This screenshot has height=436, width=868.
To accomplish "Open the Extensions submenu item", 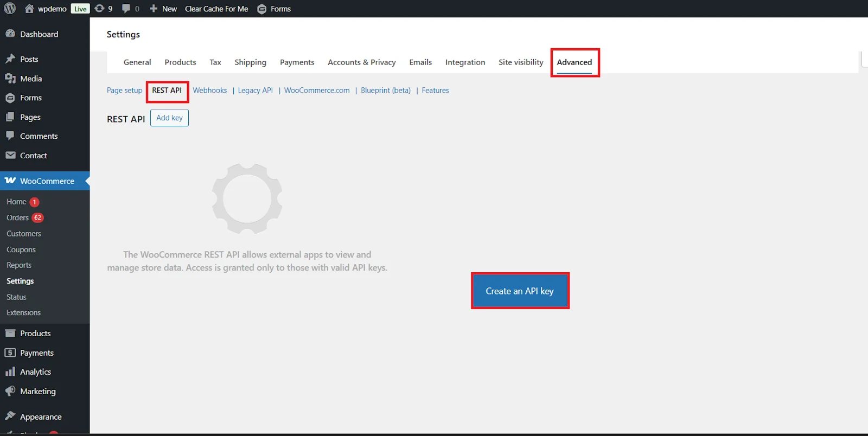I will pos(23,313).
